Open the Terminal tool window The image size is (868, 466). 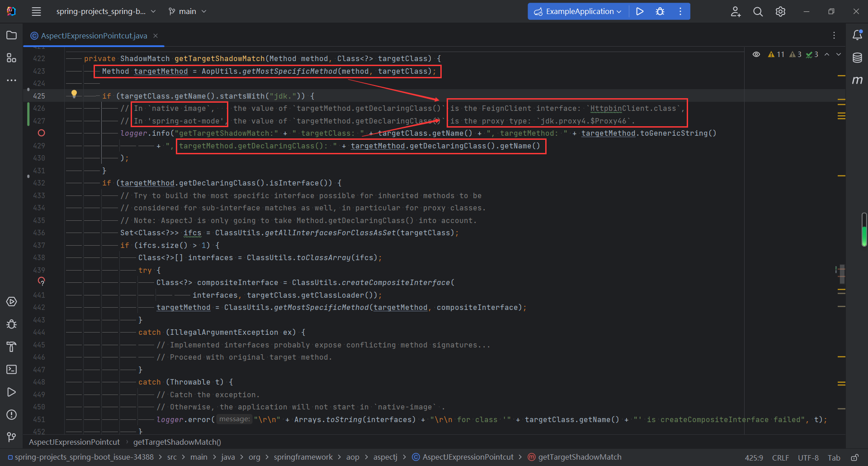[x=12, y=370]
